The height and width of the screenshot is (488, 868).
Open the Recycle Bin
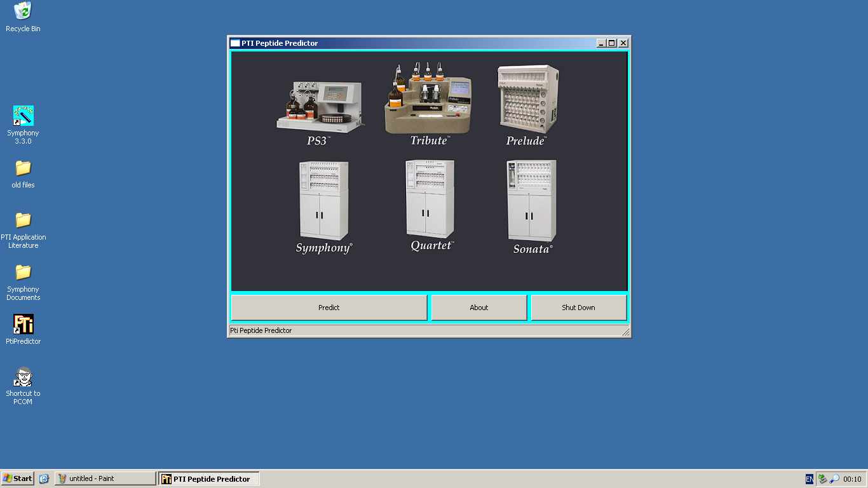[23, 11]
